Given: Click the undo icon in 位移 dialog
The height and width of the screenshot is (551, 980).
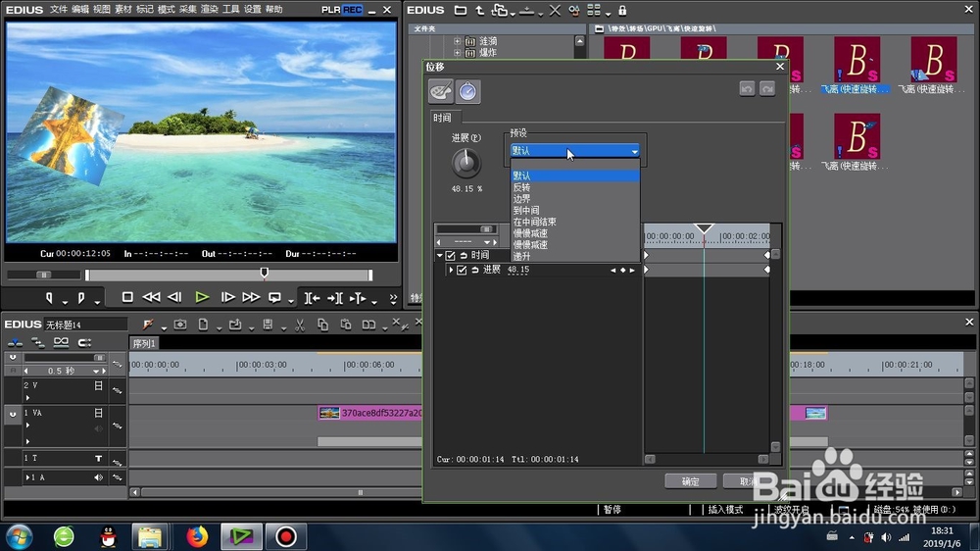Looking at the screenshot, I should point(747,89).
